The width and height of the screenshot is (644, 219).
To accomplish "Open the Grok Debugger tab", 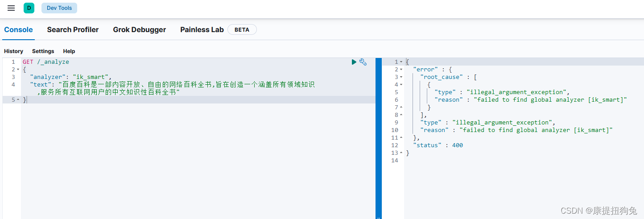I will pyautogui.click(x=139, y=30).
